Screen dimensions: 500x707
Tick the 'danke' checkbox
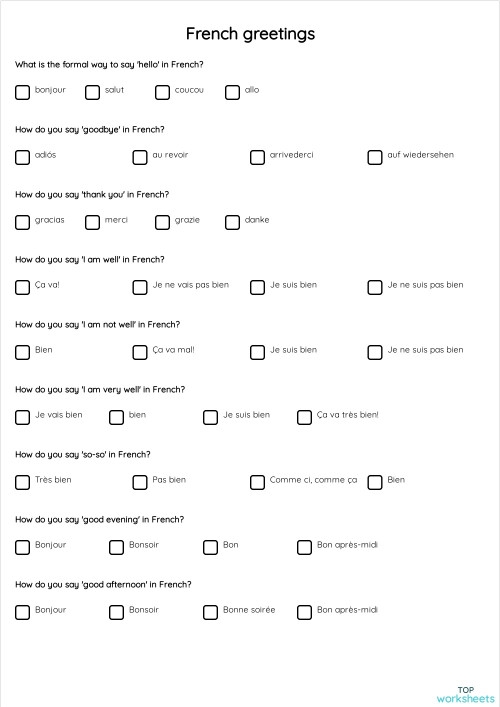[x=232, y=222]
